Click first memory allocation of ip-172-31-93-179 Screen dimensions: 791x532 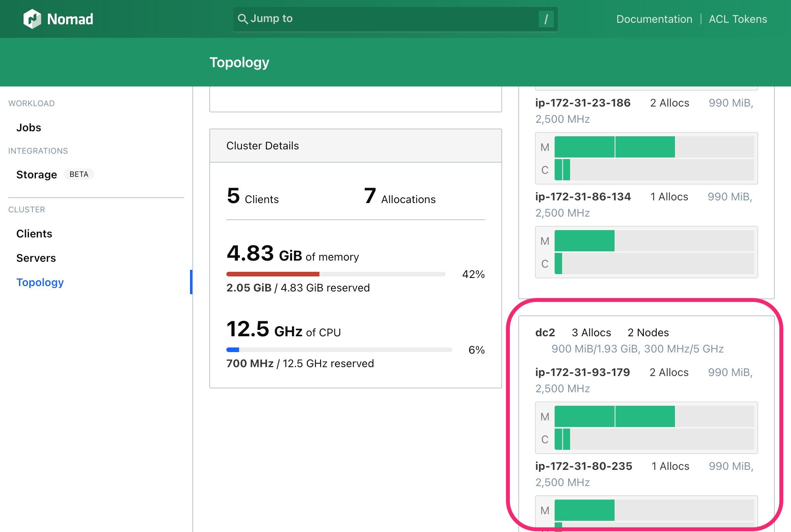pyautogui.click(x=584, y=416)
